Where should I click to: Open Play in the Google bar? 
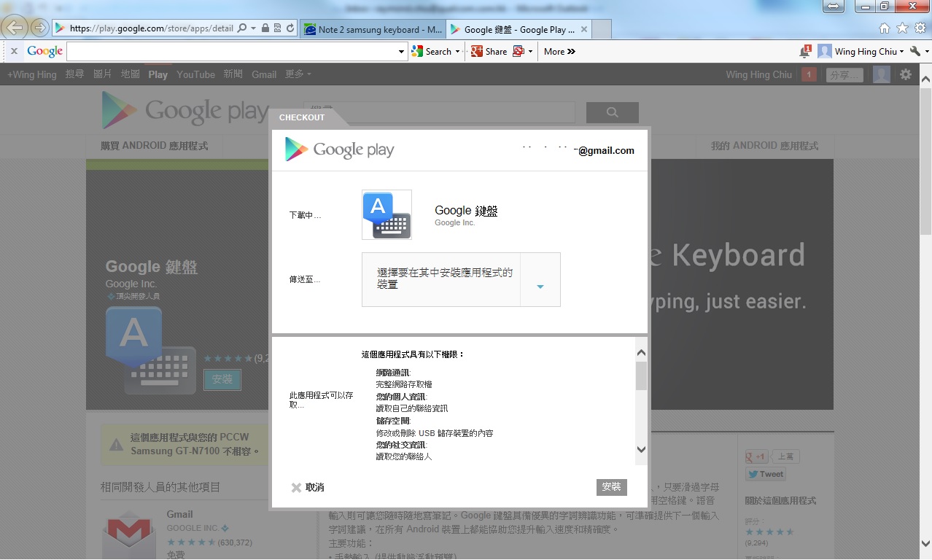(x=158, y=74)
